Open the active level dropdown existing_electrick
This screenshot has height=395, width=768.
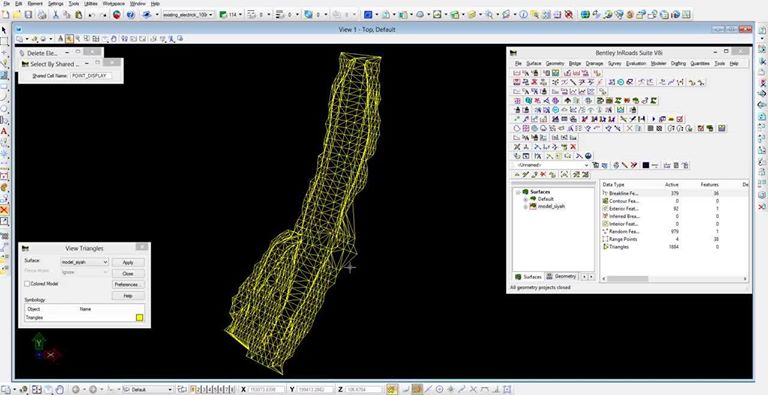pos(188,15)
